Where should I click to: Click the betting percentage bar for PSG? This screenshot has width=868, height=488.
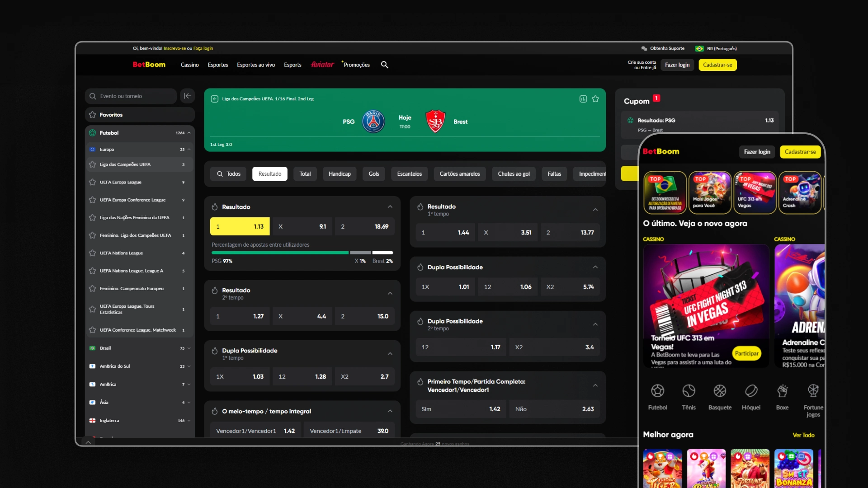[x=280, y=253]
